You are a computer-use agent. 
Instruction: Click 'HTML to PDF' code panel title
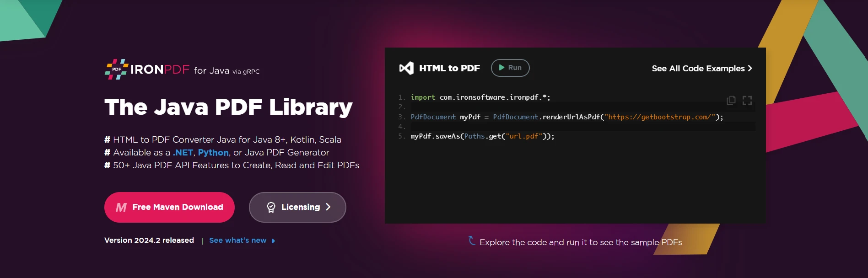point(449,68)
